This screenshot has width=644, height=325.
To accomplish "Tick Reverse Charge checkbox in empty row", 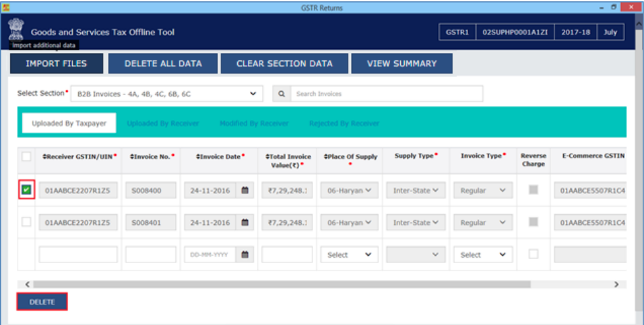I will tap(533, 254).
